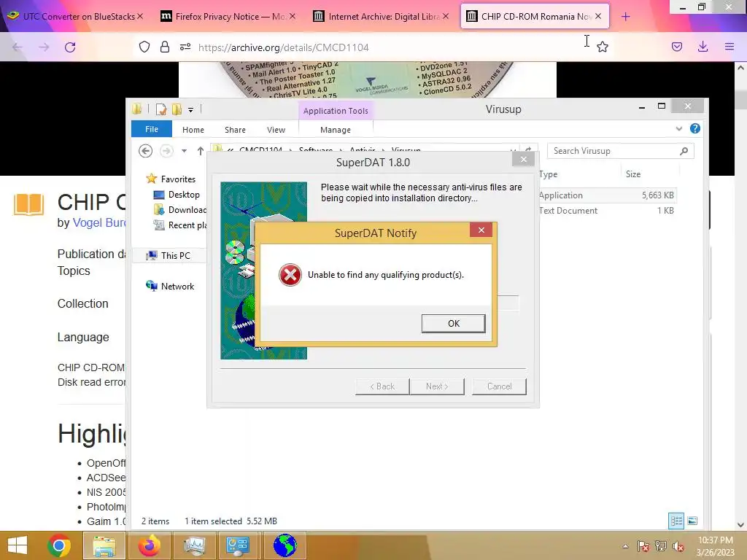Open Recent places in navigation pane
This screenshot has width=747, height=560.
pyautogui.click(x=180, y=225)
